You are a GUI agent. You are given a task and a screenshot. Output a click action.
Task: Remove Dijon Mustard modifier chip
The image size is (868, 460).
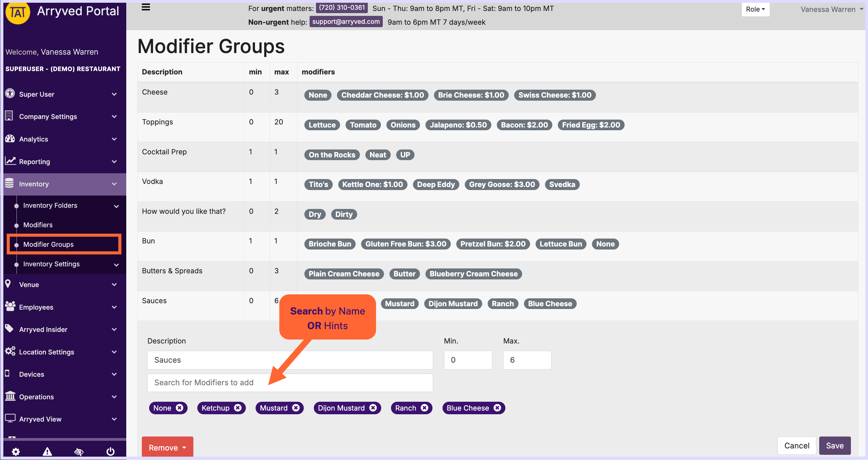coord(373,408)
